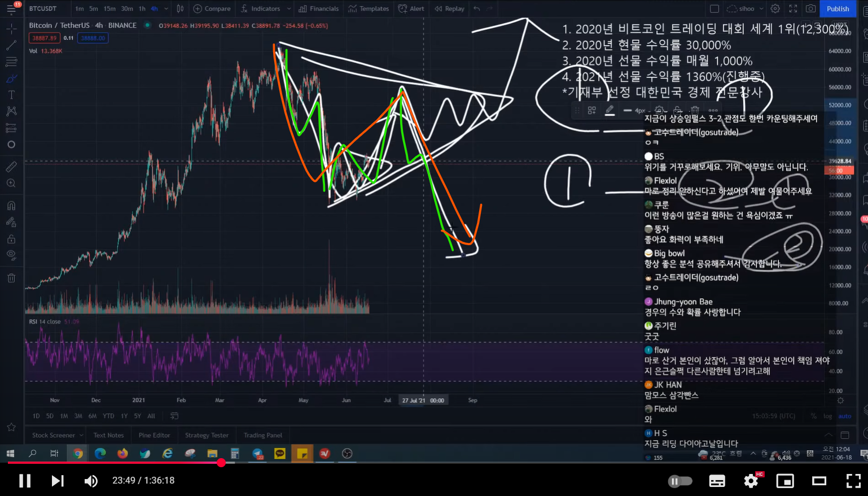Enter TradingView fullscreen mode
Screen dimensions: 868x496
[793, 8]
